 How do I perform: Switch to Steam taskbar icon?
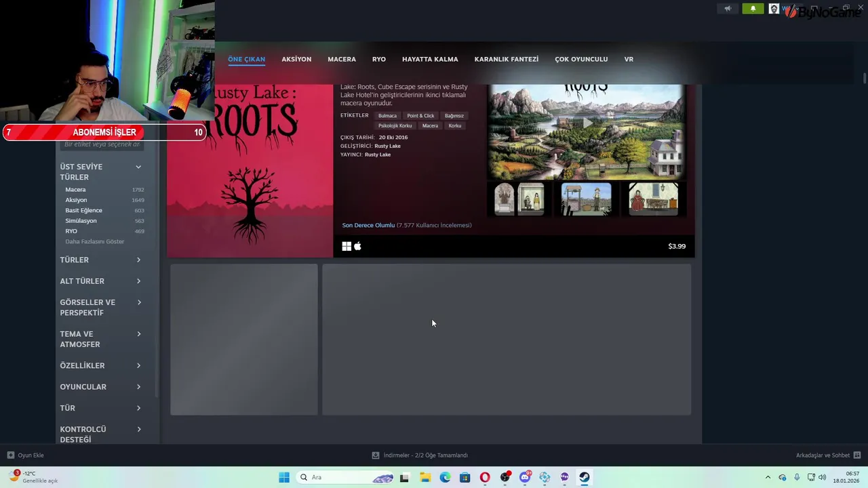coord(585,477)
